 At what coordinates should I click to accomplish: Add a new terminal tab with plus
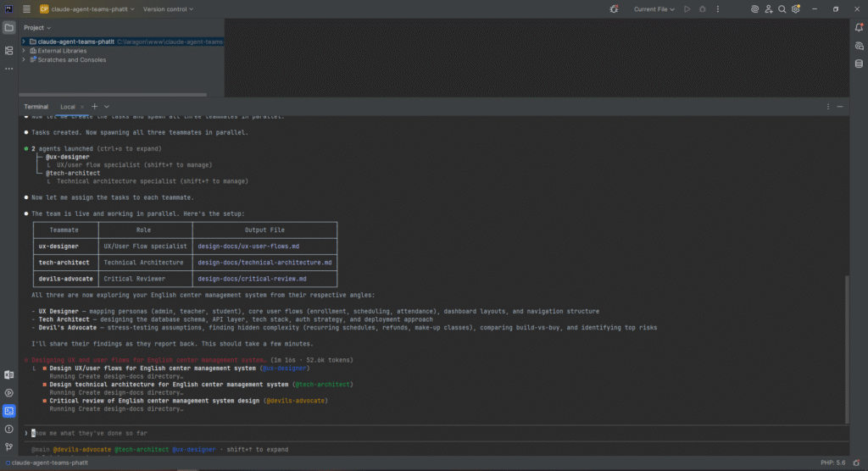(94, 107)
